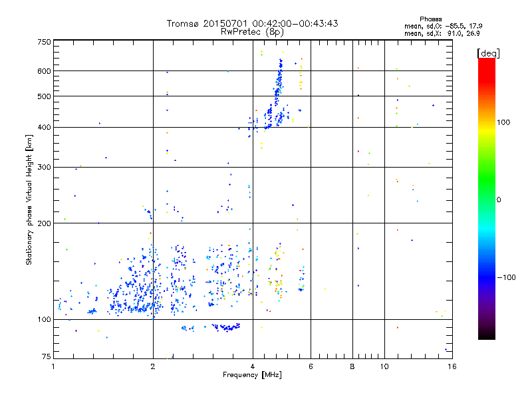
Task: Click the '1' frequency axis label
Action: click(53, 366)
